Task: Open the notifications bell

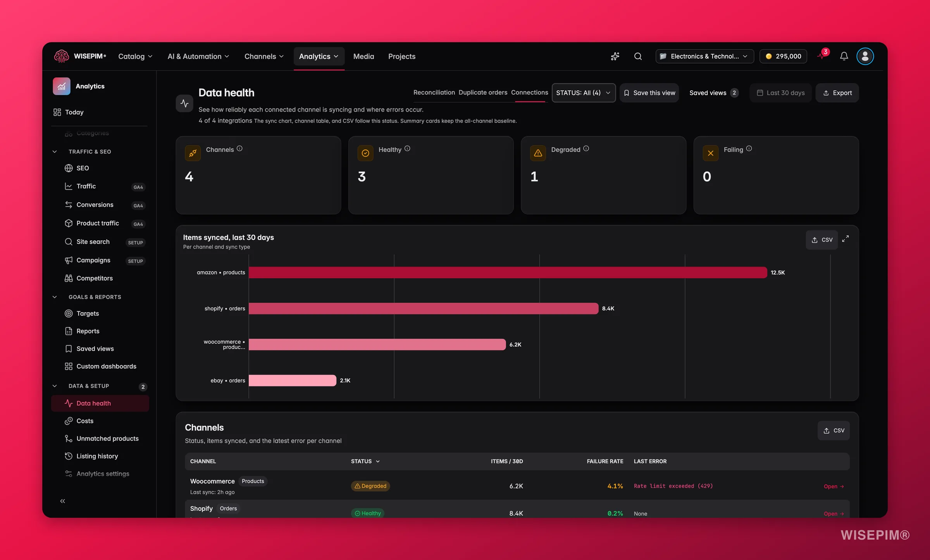Action: [x=844, y=56]
